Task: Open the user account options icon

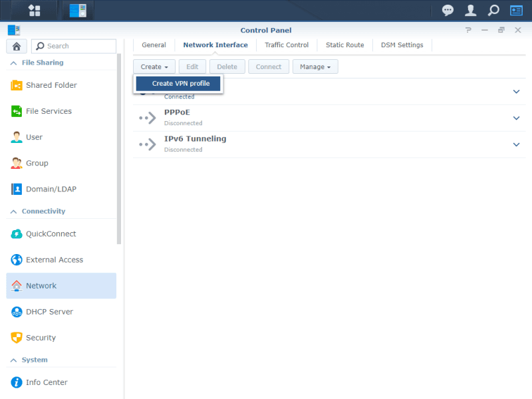Action: pyautogui.click(x=470, y=10)
